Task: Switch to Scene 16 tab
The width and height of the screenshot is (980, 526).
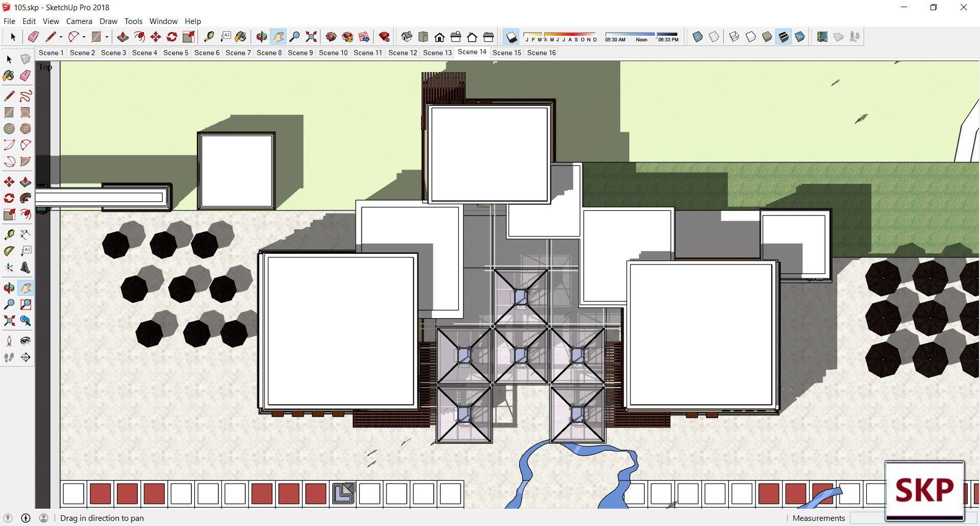Action: pos(542,53)
